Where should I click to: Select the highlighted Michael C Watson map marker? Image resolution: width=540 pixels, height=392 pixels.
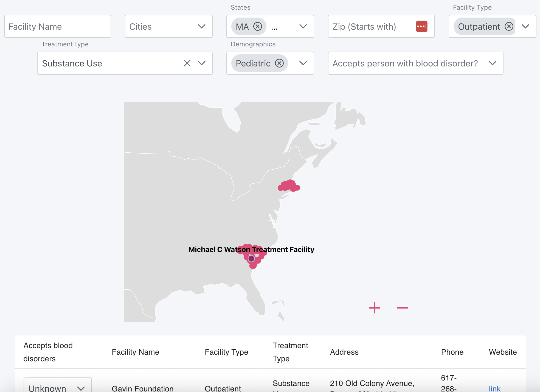click(x=251, y=259)
